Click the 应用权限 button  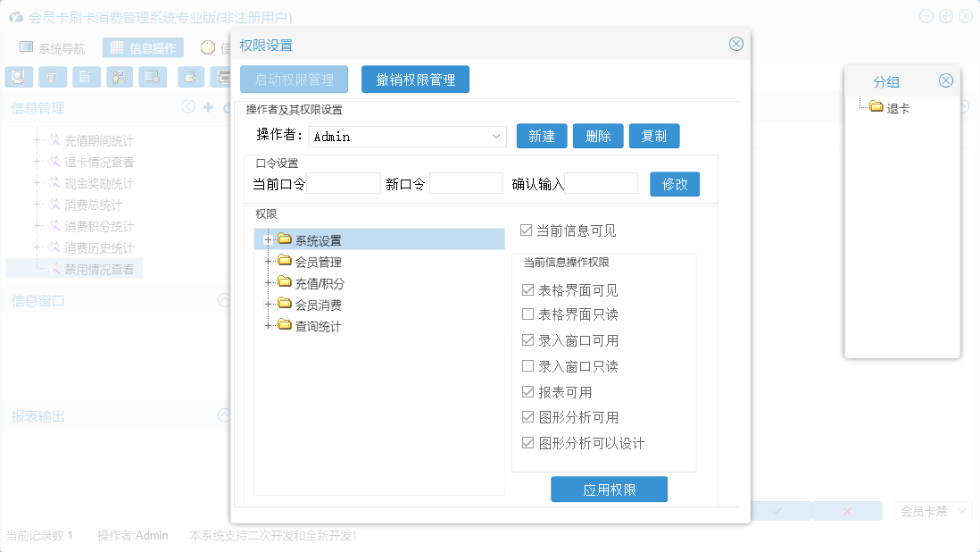(x=609, y=489)
